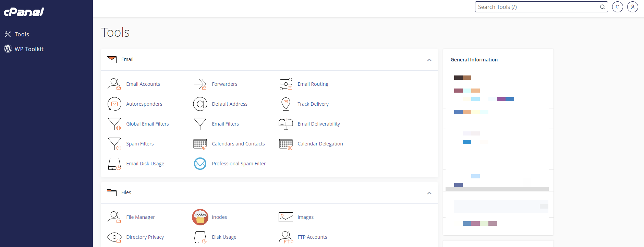Open the Email Deliverability mailbox icon
The width and height of the screenshot is (644, 247).
(x=285, y=124)
